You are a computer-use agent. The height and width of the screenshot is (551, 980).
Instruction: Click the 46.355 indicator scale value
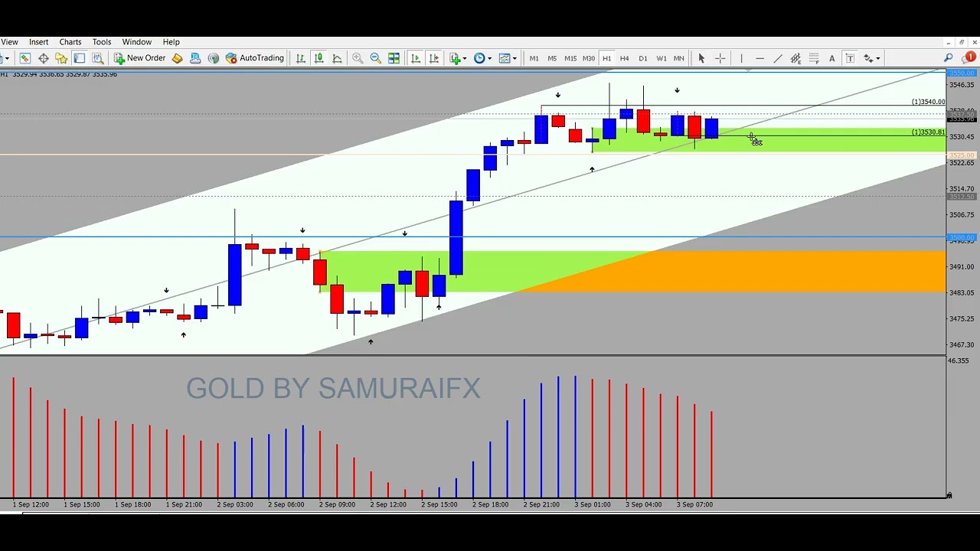(958, 360)
